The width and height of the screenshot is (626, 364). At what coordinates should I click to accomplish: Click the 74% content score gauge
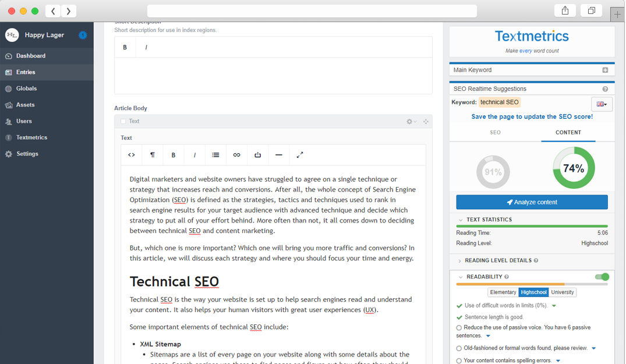574,168
